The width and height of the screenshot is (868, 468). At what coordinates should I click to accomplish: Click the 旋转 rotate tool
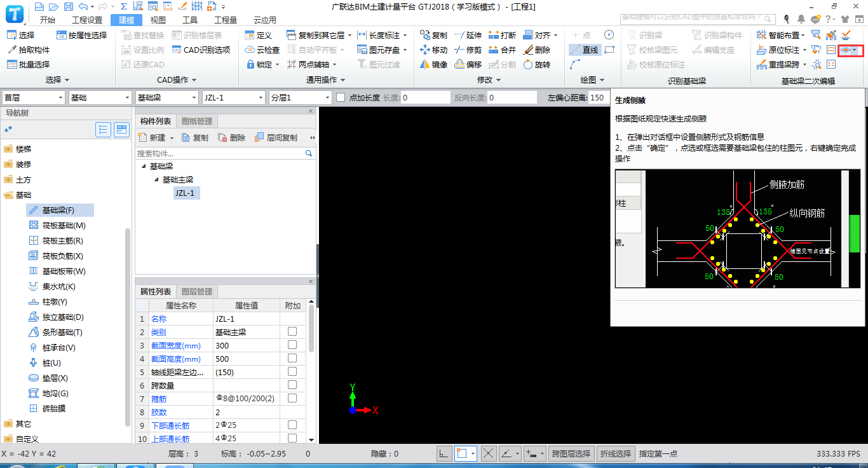pos(537,64)
